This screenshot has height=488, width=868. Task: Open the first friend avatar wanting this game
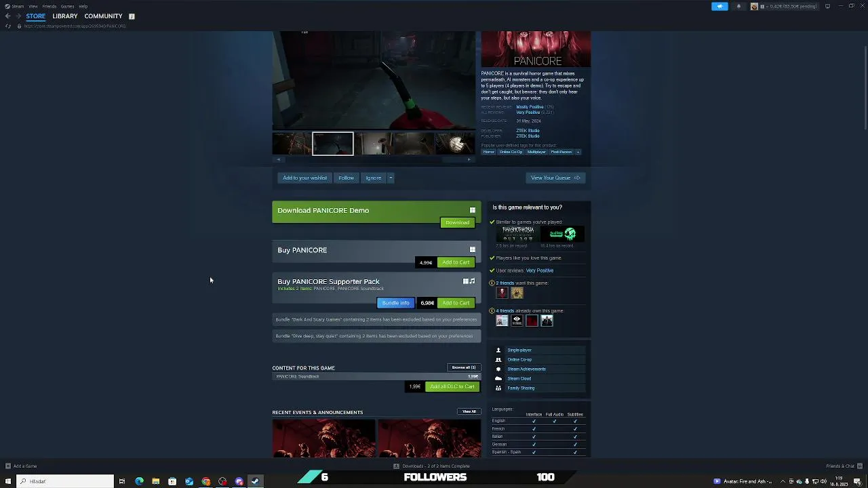point(502,293)
